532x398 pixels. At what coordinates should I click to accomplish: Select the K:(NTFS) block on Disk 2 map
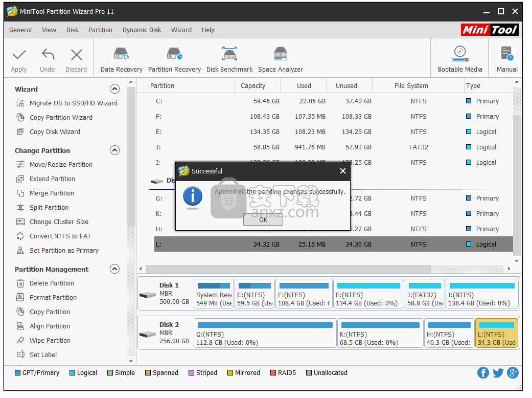pos(380,333)
